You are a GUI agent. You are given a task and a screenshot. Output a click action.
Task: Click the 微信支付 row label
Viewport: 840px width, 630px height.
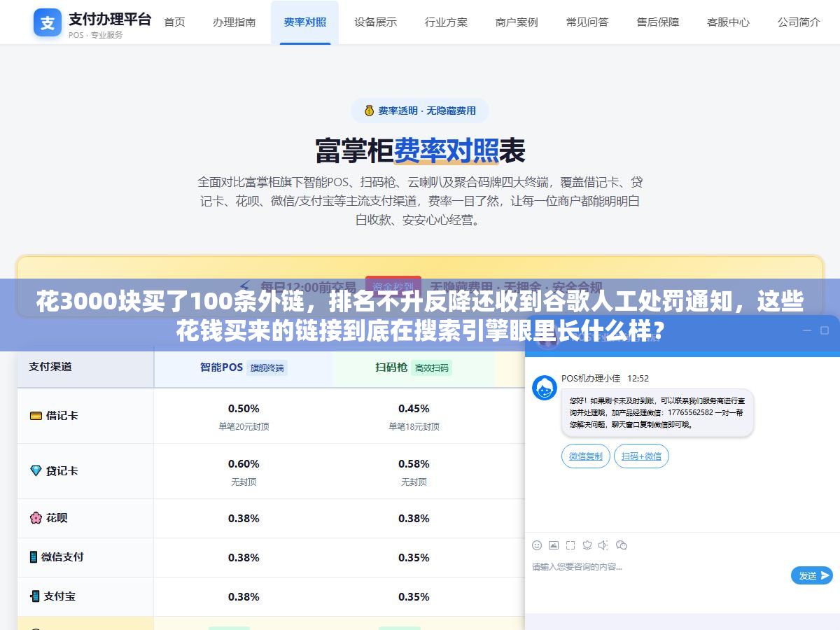point(62,557)
